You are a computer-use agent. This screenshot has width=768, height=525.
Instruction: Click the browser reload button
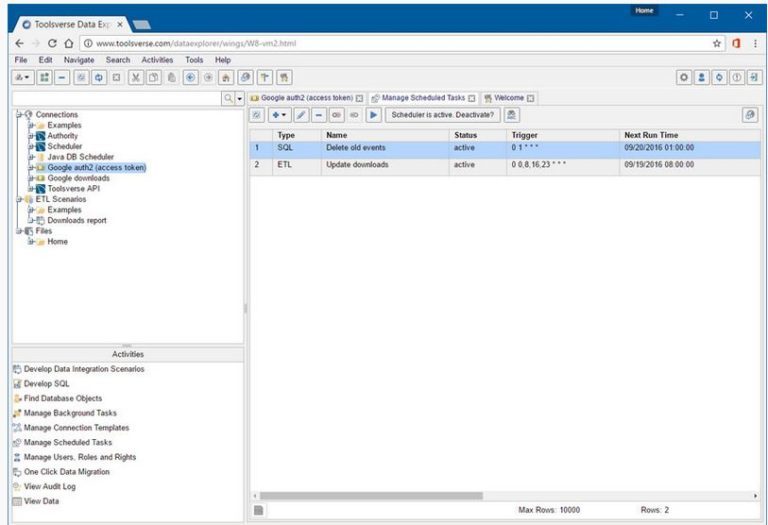point(52,43)
